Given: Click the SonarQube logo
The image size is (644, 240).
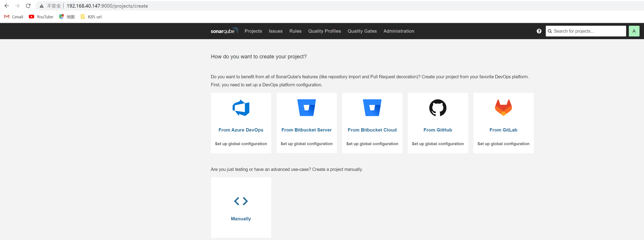Looking at the screenshot, I should 224,31.
